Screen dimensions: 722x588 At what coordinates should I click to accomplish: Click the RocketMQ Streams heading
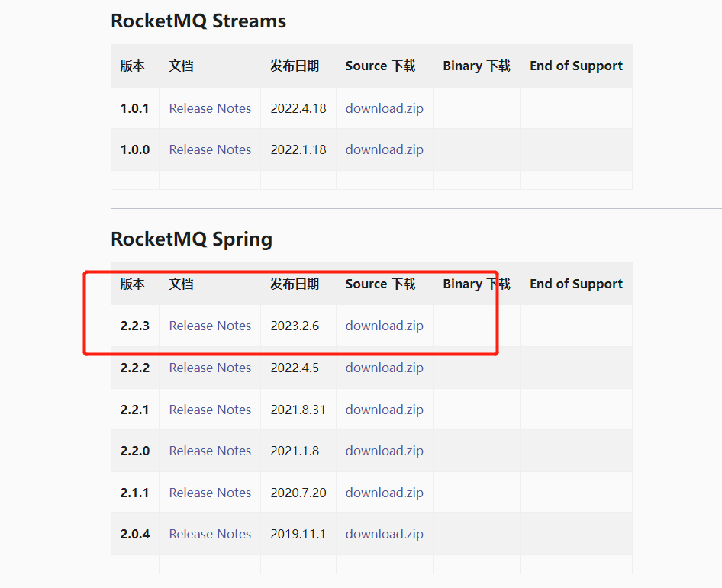click(198, 21)
